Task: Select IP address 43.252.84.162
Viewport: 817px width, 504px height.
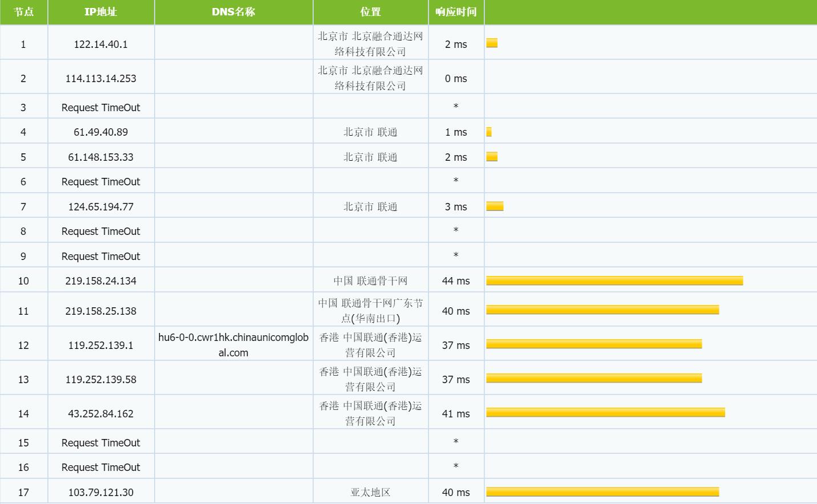Action: [x=101, y=414]
